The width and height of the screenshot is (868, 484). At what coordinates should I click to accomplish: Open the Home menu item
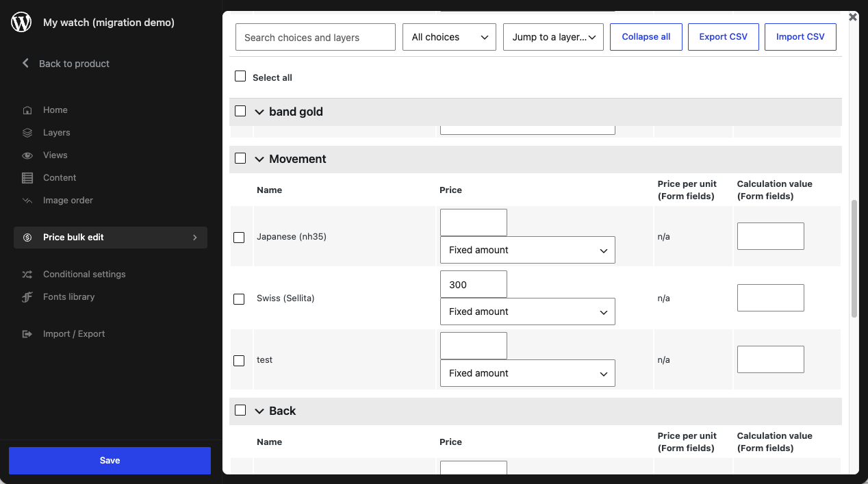[x=55, y=110]
